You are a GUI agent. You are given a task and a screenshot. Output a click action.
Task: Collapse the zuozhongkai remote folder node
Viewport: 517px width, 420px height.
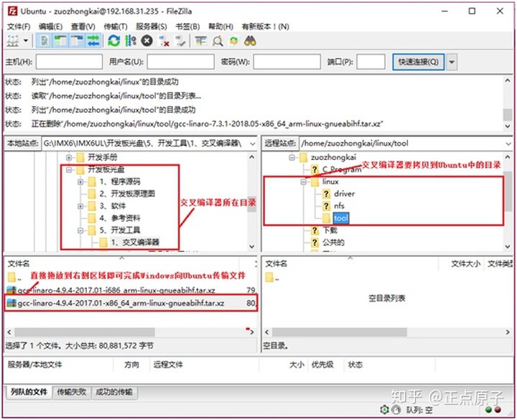coord(292,157)
